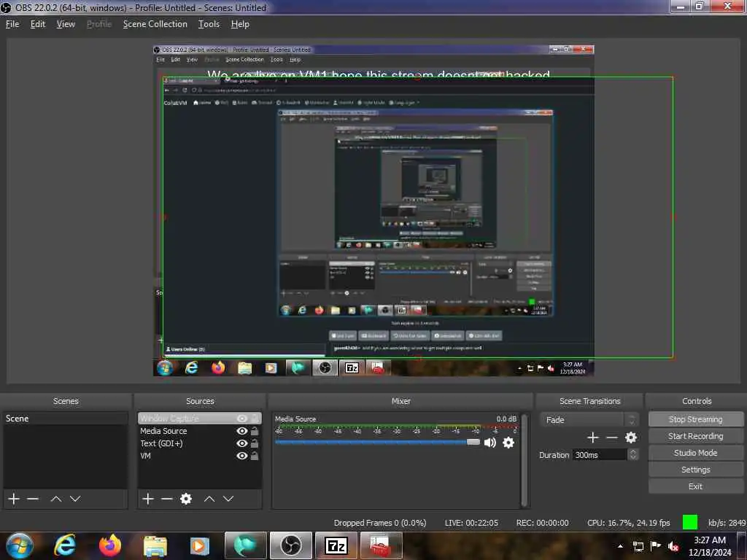The height and width of the screenshot is (560, 747).
Task: Show hidden tray icons arrow
Action: point(620,546)
